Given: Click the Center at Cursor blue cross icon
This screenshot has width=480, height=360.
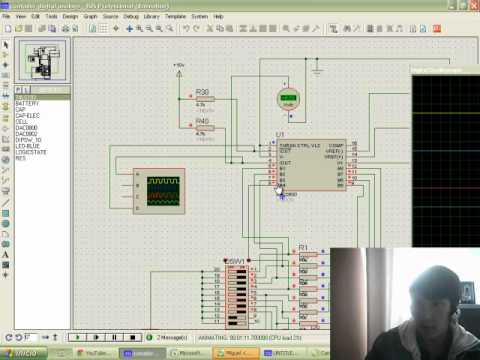Looking at the screenshot, I should 130,29.
